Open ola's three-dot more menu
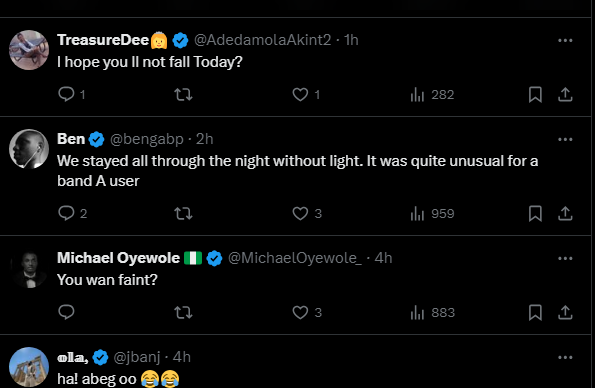595x388 pixels. coord(565,358)
